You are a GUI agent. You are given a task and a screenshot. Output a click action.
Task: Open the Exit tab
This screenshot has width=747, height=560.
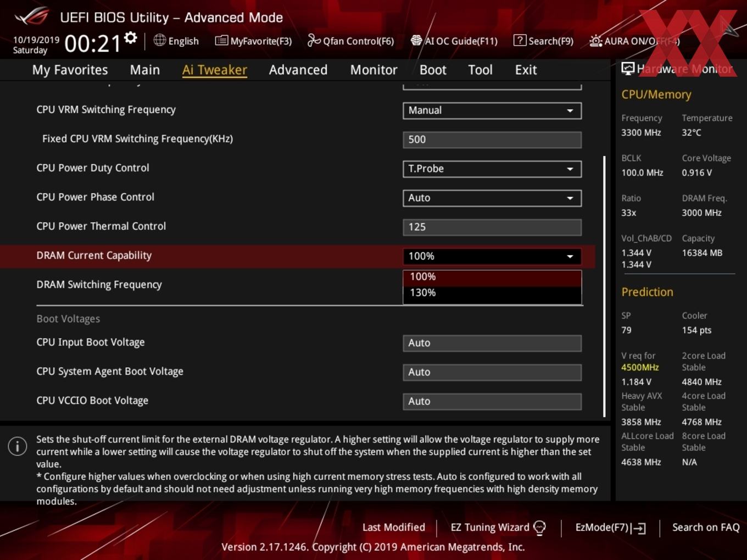click(526, 70)
